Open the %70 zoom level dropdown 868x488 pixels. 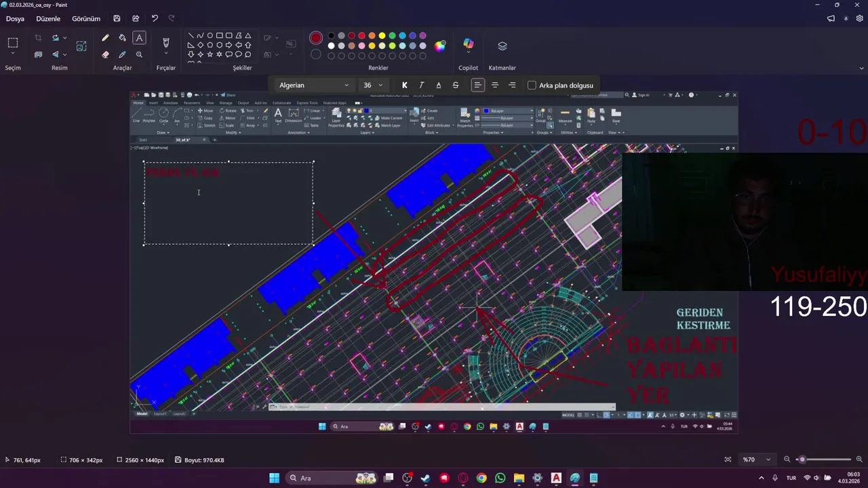point(756,460)
